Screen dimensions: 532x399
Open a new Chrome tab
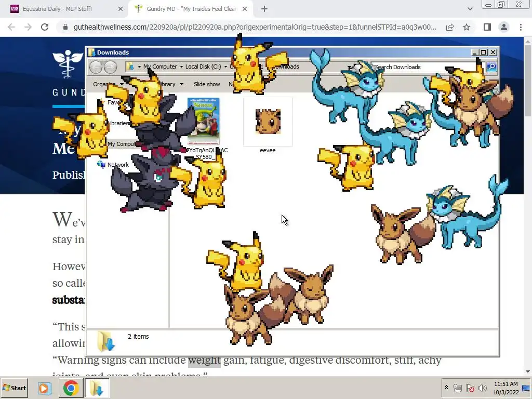point(264,9)
